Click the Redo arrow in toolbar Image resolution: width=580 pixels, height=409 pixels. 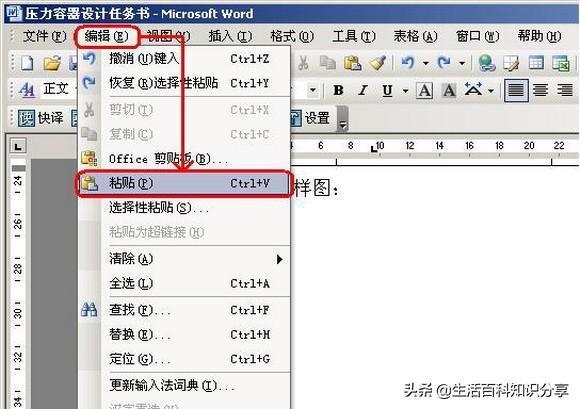pyautogui.click(x=444, y=63)
